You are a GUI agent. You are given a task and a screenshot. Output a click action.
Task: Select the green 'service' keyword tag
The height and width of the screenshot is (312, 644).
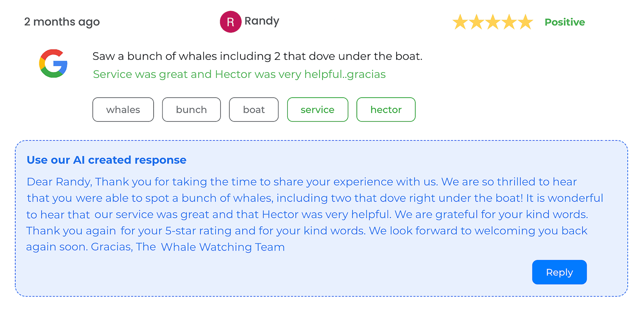(317, 109)
